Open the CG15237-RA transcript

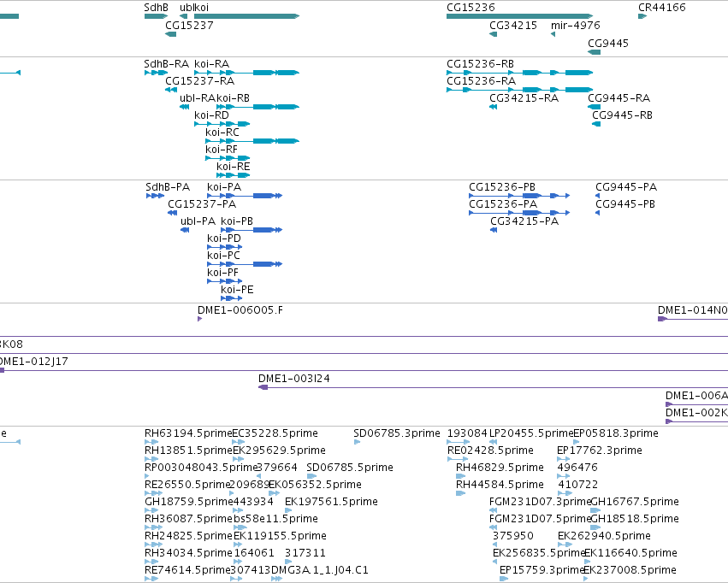click(x=171, y=90)
